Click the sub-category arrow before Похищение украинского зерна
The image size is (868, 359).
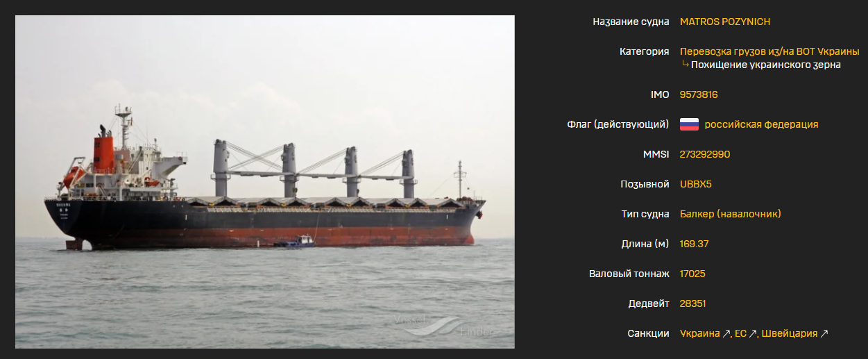(685, 65)
